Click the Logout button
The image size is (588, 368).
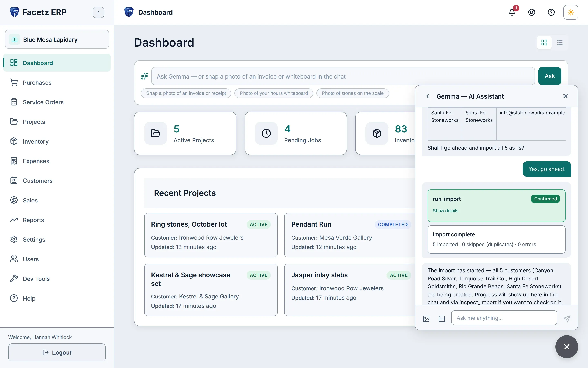[57, 352]
